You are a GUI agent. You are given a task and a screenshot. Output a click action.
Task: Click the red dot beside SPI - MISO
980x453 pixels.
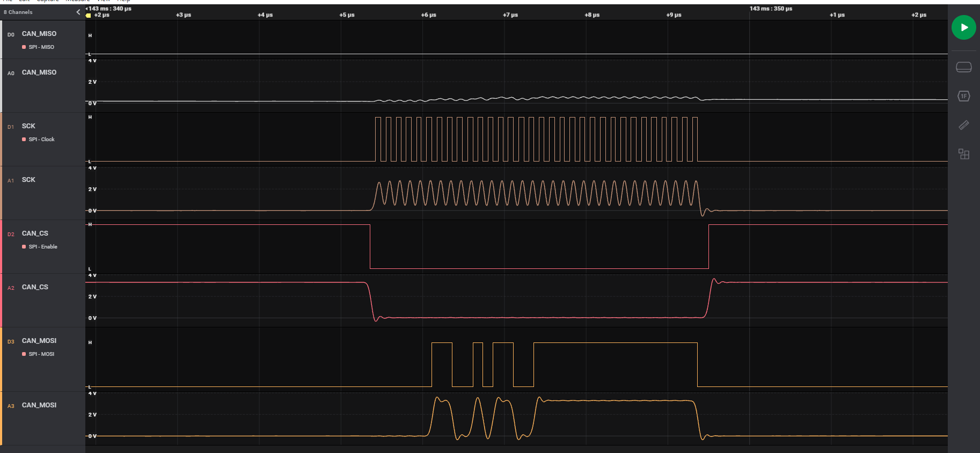[x=24, y=47]
